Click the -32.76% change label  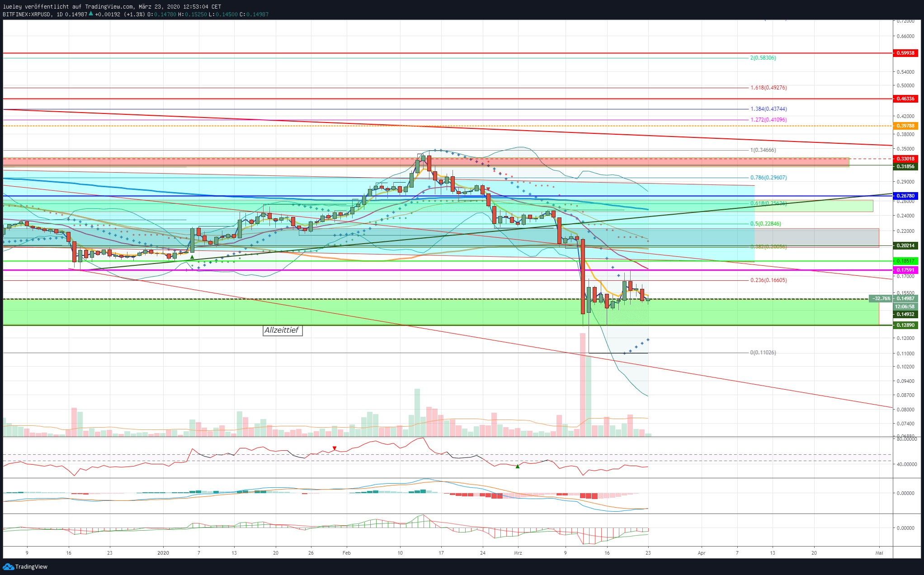point(881,299)
